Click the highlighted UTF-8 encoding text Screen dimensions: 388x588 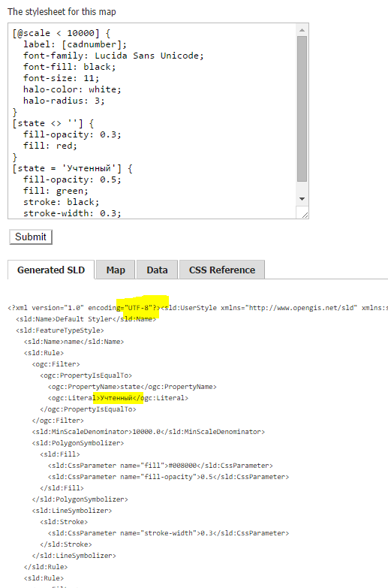(140, 308)
